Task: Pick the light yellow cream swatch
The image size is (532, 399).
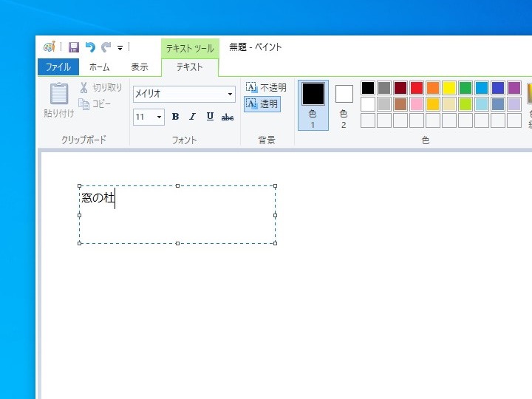Action: point(449,104)
